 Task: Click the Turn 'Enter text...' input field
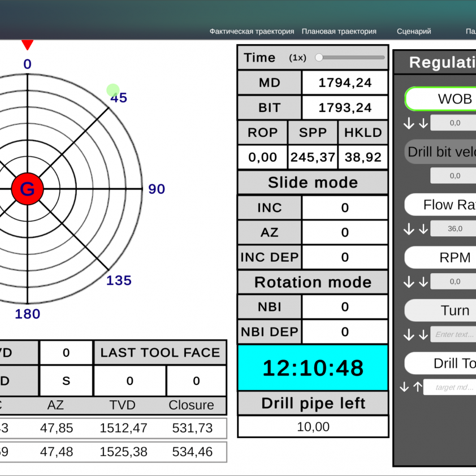coord(453,335)
